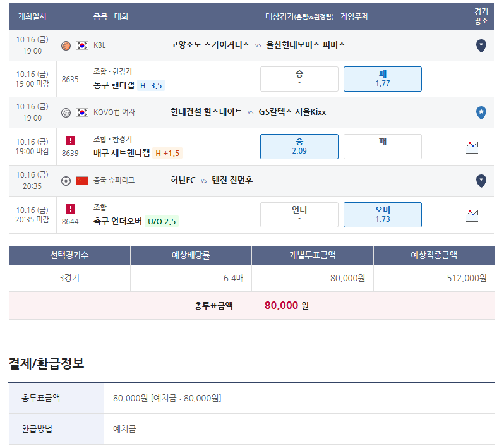The height and width of the screenshot is (448, 504).
Task: Select 패 for 배구 세트핸디캡
Action: [383, 147]
